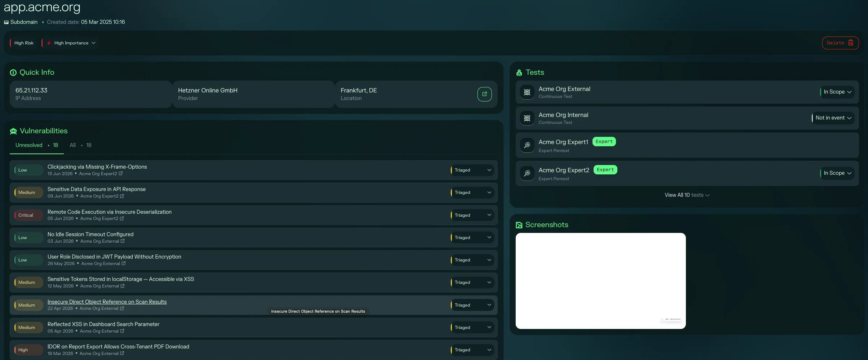Screen dimensions: 868x360
Task: Open Sensitive Tokens Stored in localStorage vulnerability
Action: click(x=121, y=279)
